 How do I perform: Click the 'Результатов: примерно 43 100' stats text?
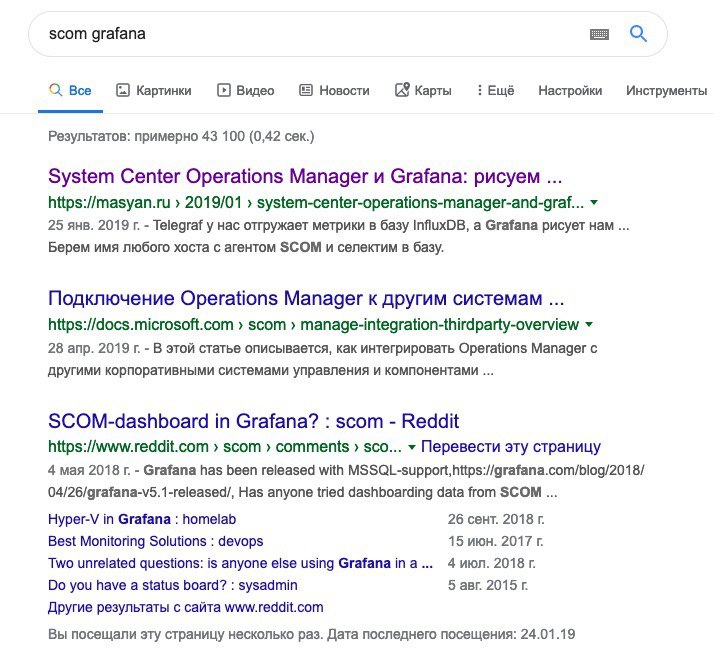181,136
